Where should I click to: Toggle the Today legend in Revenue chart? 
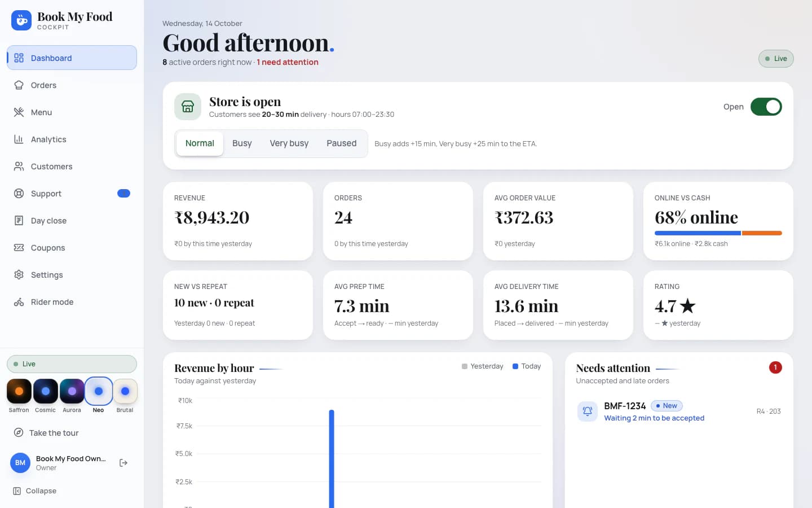[x=527, y=366]
